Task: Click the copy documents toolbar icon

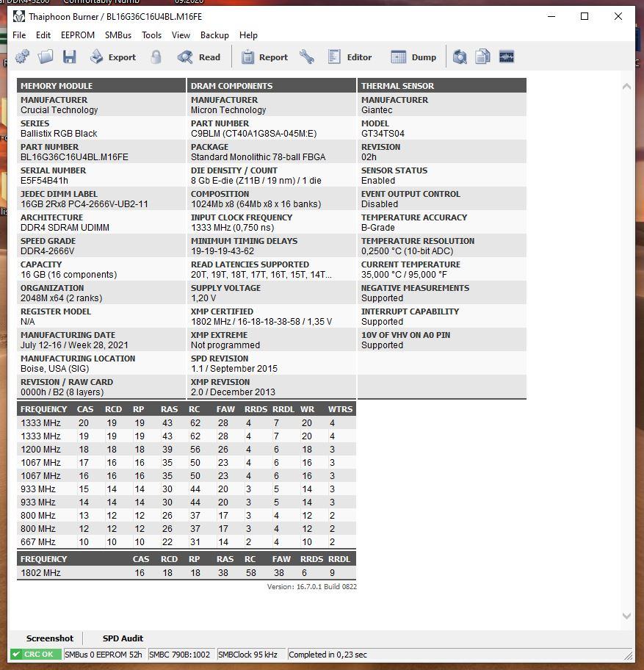Action: 482,57
